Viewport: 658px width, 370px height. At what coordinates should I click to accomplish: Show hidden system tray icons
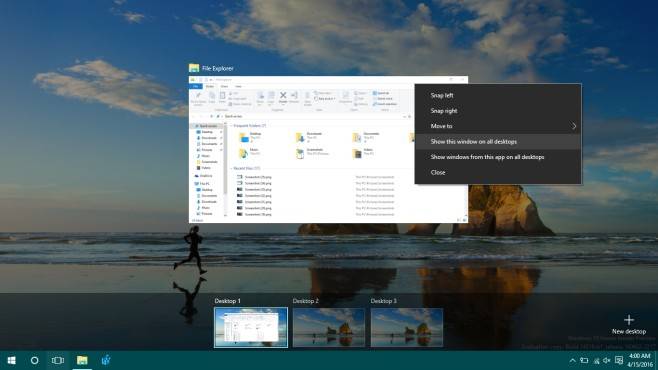click(572, 360)
